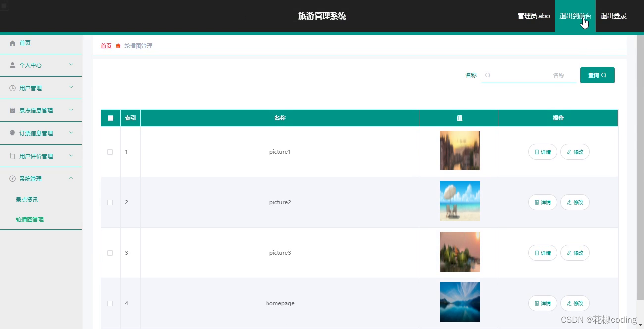644x329 pixels.
Task: Click the home icon beside 首页 in sidebar
Action: [13, 43]
